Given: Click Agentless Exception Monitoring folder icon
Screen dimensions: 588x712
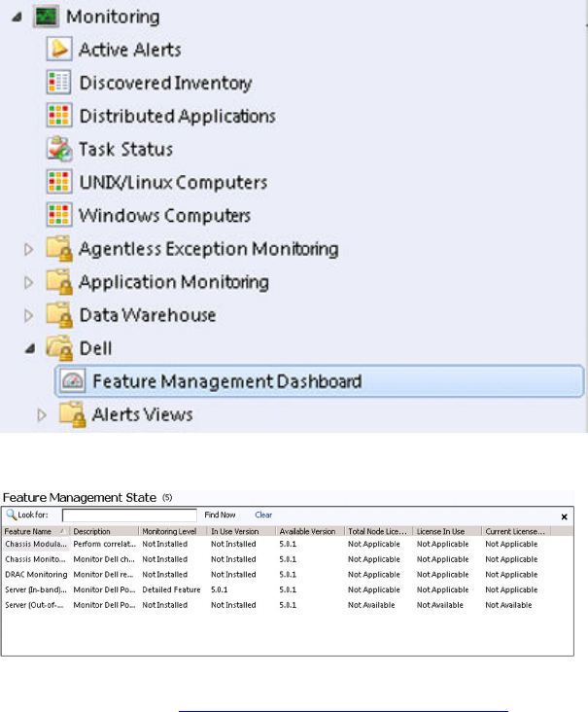Looking at the screenshot, I should (x=59, y=248).
